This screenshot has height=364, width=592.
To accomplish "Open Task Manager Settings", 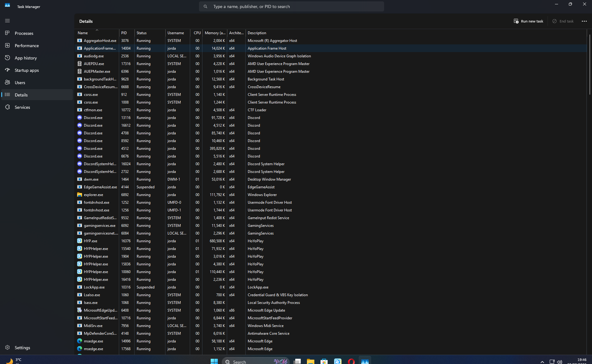I will pos(37,348).
